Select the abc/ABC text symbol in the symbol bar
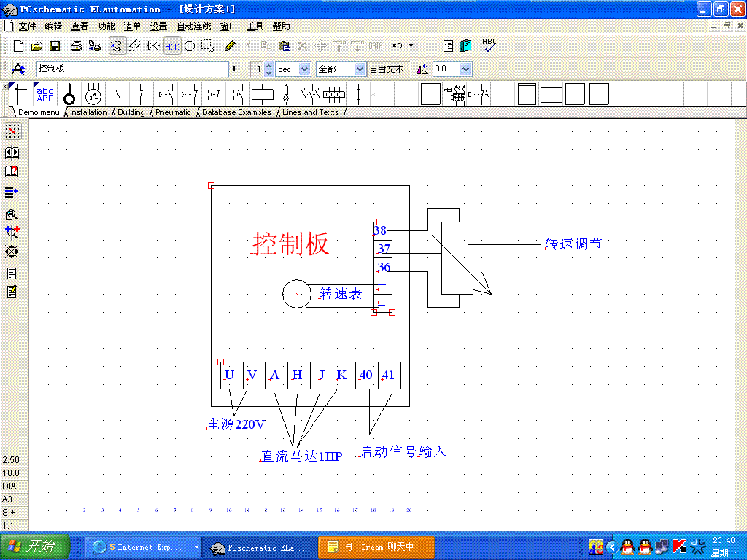The width and height of the screenshot is (747, 560). click(44, 94)
